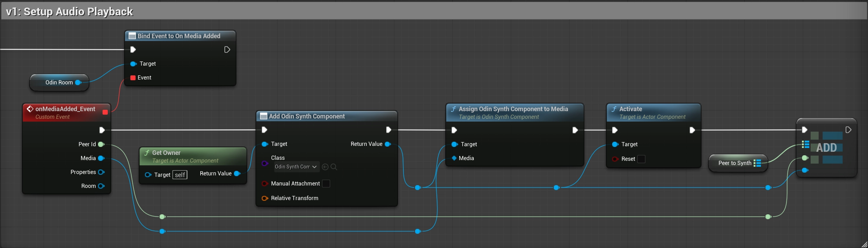Click the self field on Get Owner
Screen dimensions: 868x248
coord(180,175)
